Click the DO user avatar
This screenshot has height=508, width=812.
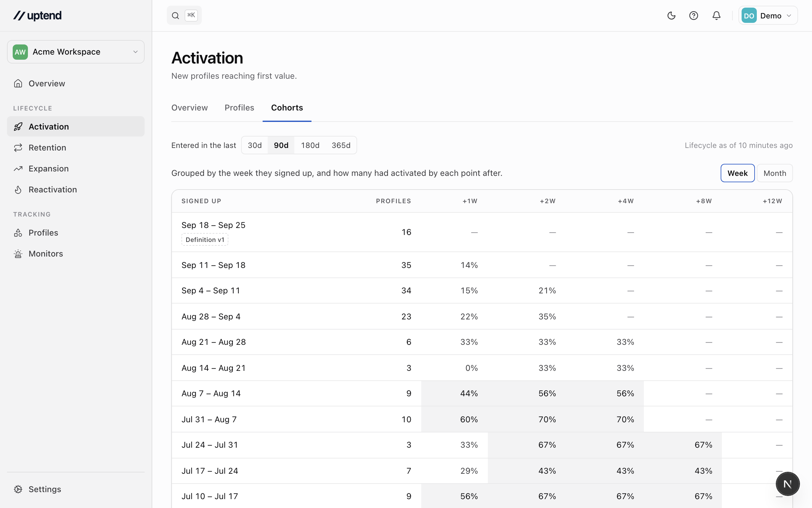click(x=749, y=16)
